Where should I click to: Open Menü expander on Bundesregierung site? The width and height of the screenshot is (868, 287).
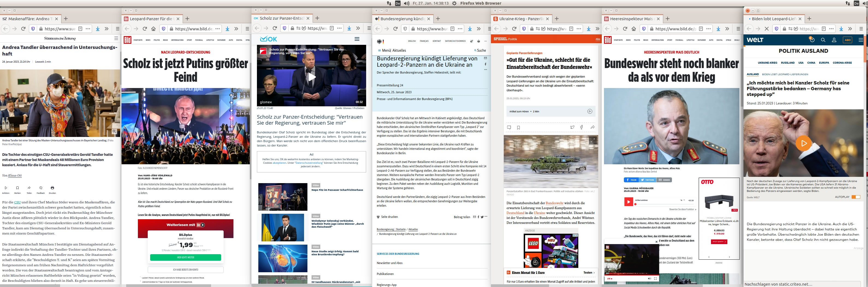(384, 51)
